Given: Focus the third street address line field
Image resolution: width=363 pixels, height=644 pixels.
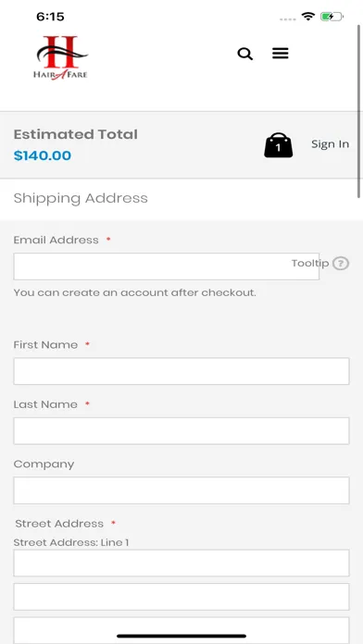Looking at the screenshot, I should [181, 630].
